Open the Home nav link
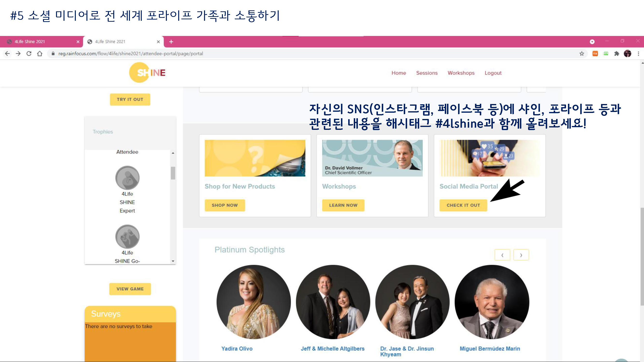644x362 pixels. pyautogui.click(x=399, y=73)
